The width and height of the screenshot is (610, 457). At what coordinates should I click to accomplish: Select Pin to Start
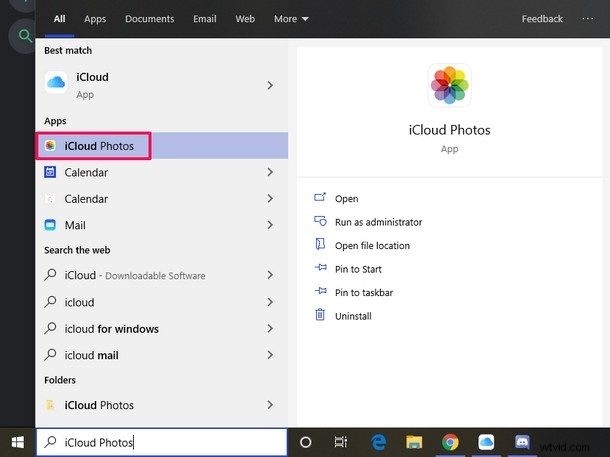348,269
